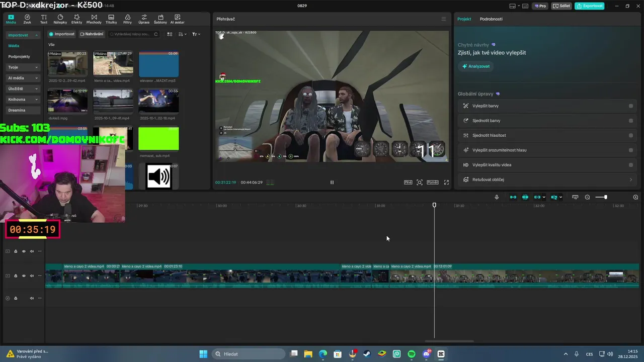This screenshot has height=362, width=644.
Task: Lock the bottom audio track
Action: pos(16,298)
